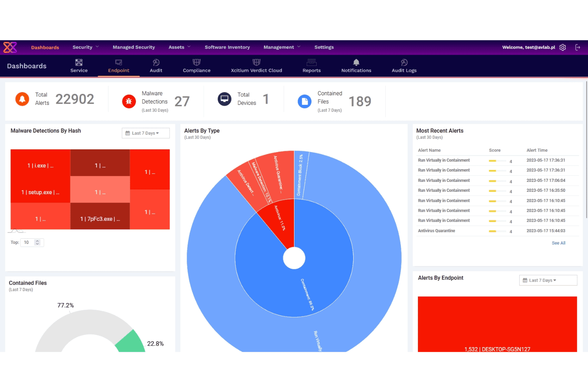This screenshot has height=392, width=588.
Task: Open account settings gear icon
Action: tap(563, 47)
